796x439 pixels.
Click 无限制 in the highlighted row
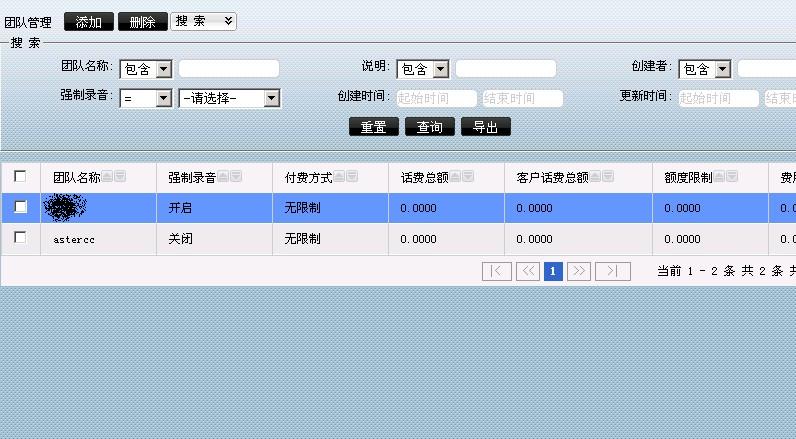coord(303,208)
